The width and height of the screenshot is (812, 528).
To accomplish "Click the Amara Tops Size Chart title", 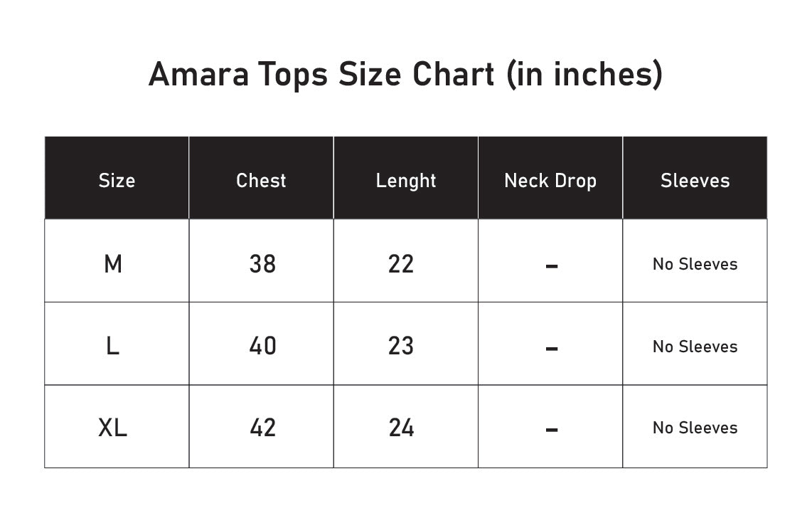I will [x=405, y=74].
